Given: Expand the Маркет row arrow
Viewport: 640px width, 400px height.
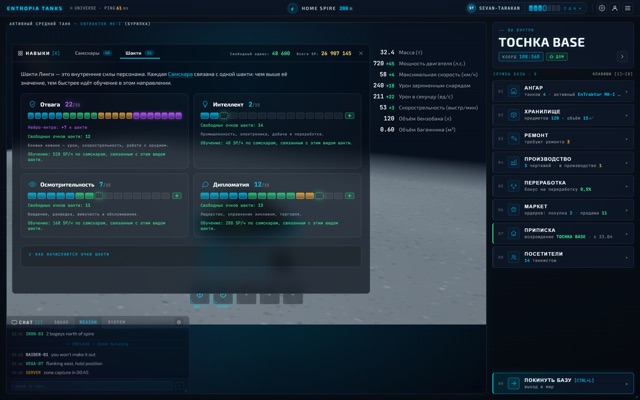Looking at the screenshot, I should click(x=627, y=210).
